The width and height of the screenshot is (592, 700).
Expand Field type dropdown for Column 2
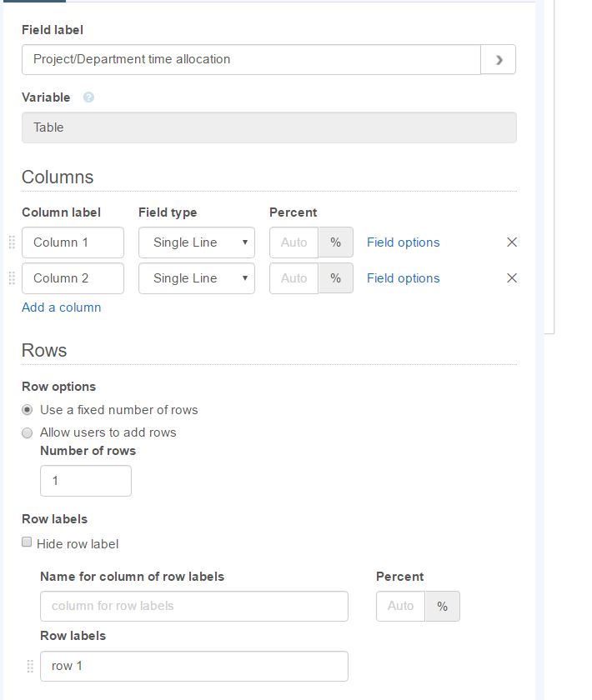pos(197,278)
